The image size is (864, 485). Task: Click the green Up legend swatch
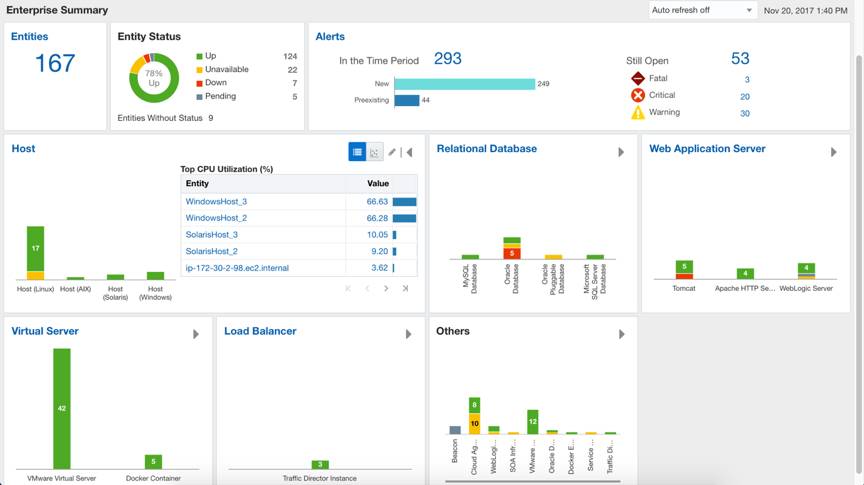[199, 56]
